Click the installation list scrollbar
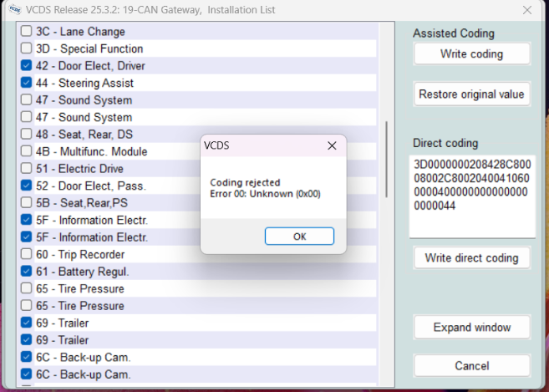Viewport: 549px width, 392px height. 386,159
